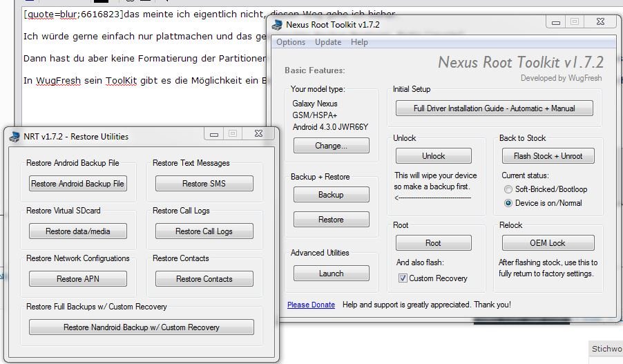Open the Help menu
623x364 pixels.
click(x=359, y=42)
